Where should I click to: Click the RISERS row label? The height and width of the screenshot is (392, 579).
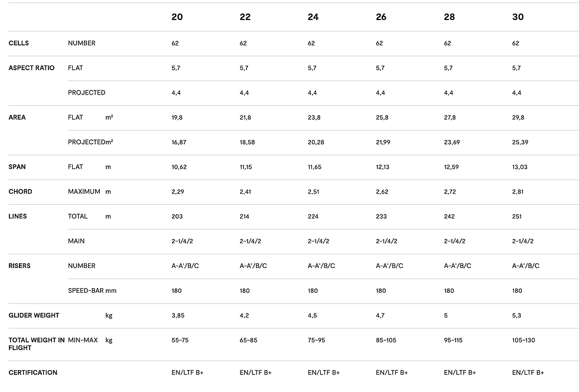(19, 266)
